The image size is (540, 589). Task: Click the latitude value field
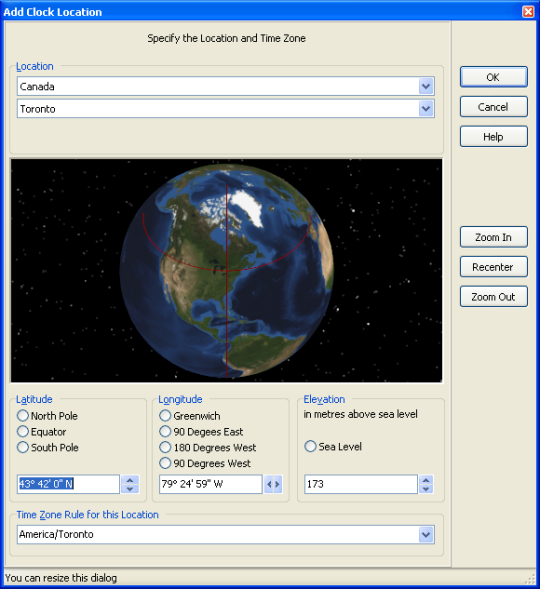pyautogui.click(x=68, y=484)
